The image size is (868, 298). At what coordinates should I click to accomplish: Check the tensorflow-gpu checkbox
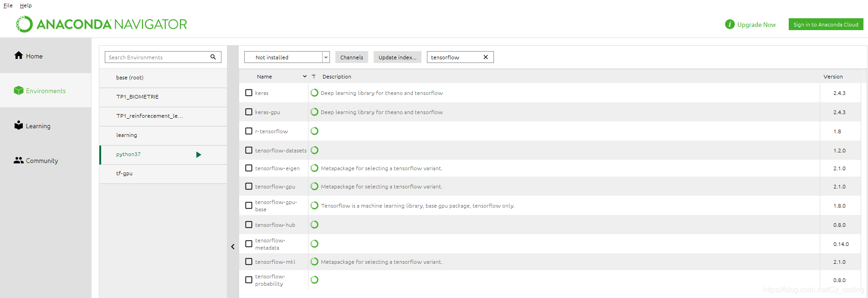pyautogui.click(x=249, y=186)
